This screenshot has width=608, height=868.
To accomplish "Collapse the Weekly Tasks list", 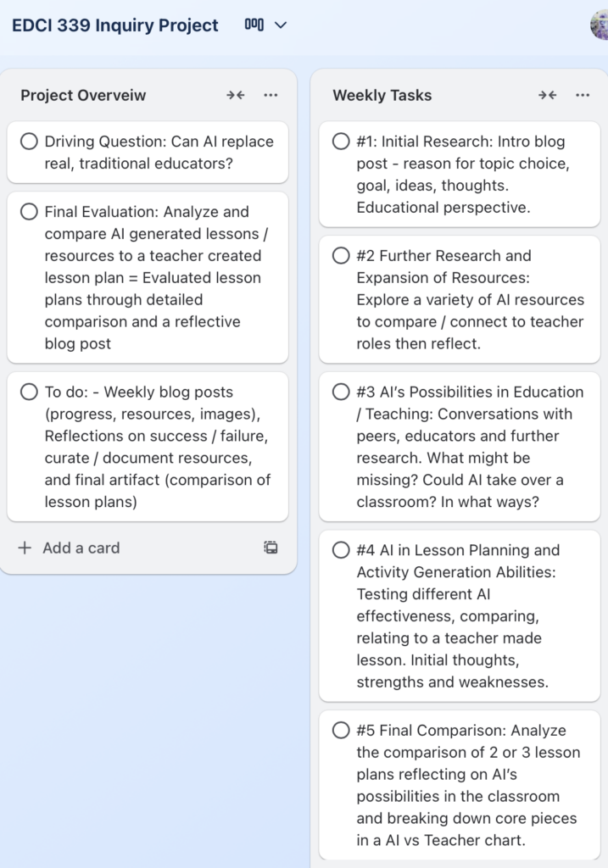I will tap(547, 95).
